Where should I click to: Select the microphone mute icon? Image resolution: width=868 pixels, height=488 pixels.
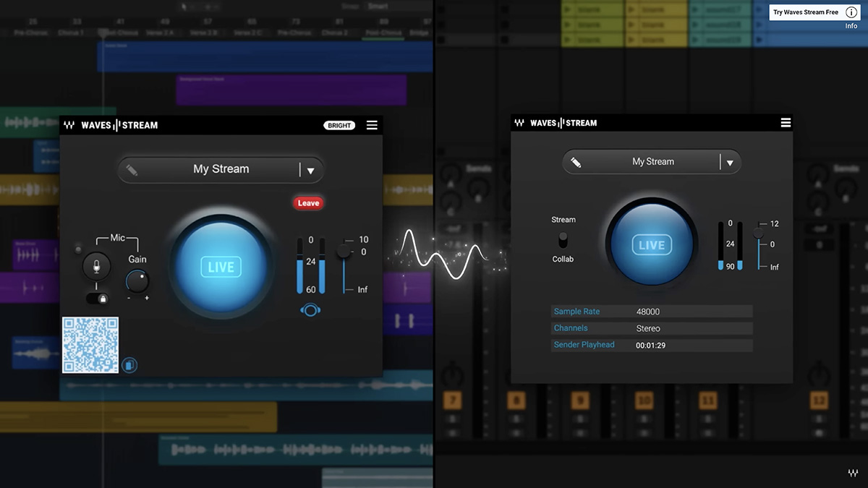(96, 266)
